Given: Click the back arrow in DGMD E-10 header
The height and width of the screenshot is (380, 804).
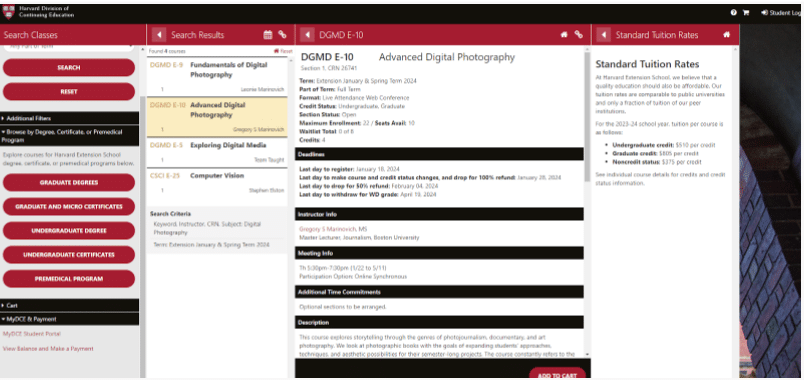Looking at the screenshot, I should pos(307,35).
